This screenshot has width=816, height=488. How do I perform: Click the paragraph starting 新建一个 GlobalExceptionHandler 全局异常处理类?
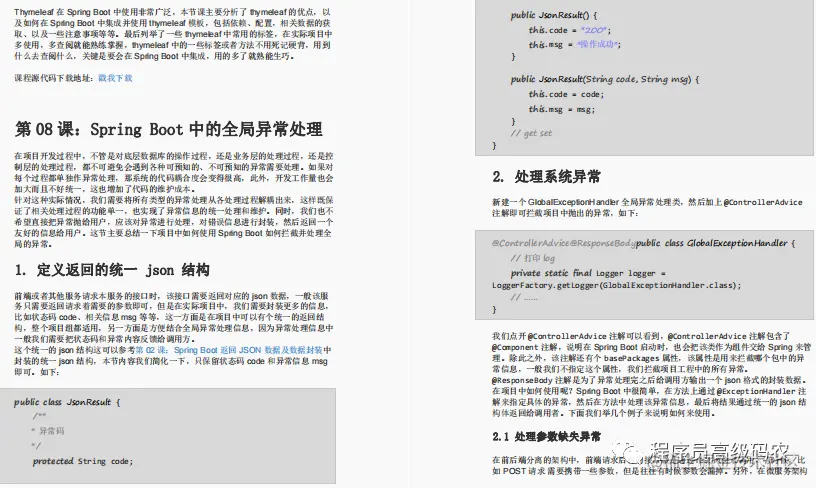(x=647, y=208)
